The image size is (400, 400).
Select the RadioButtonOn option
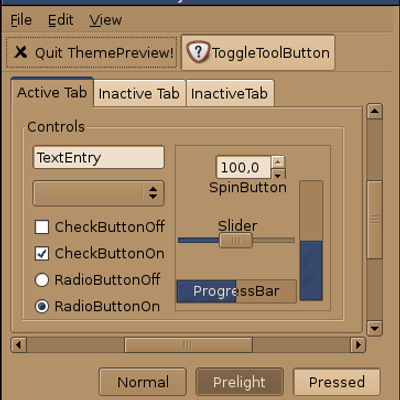[x=42, y=306]
